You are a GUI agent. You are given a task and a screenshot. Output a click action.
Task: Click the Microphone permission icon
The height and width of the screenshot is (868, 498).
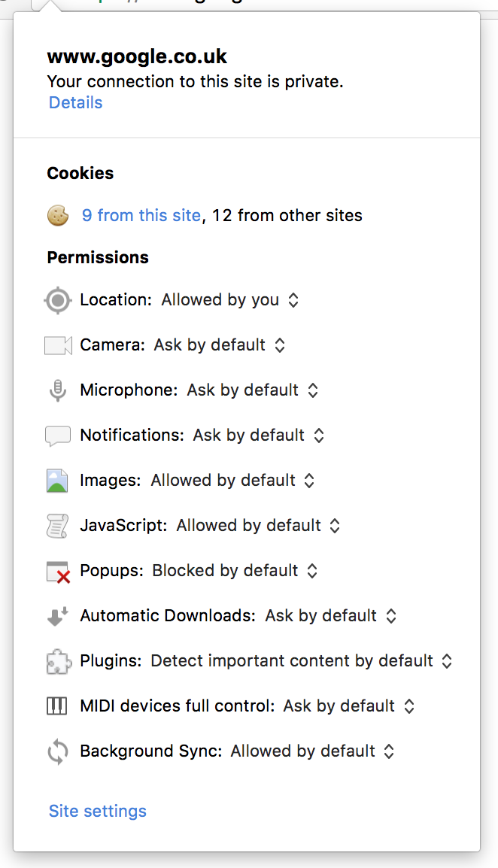point(58,390)
